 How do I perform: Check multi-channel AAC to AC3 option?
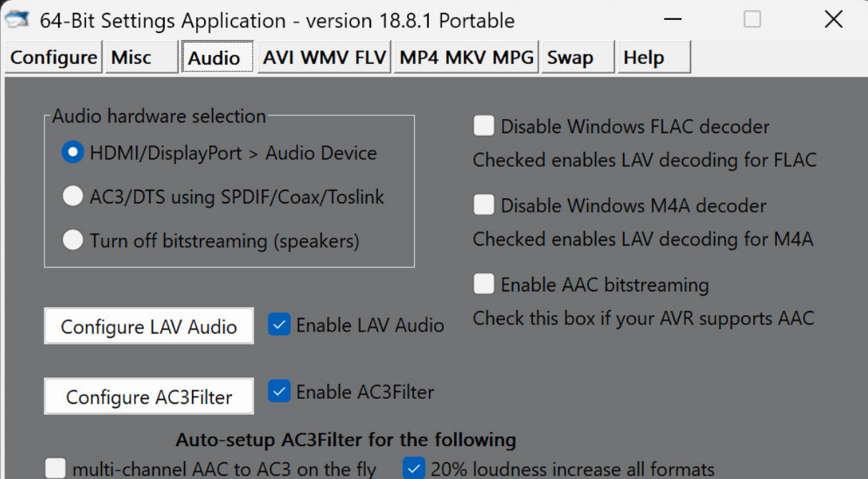pos(55,469)
